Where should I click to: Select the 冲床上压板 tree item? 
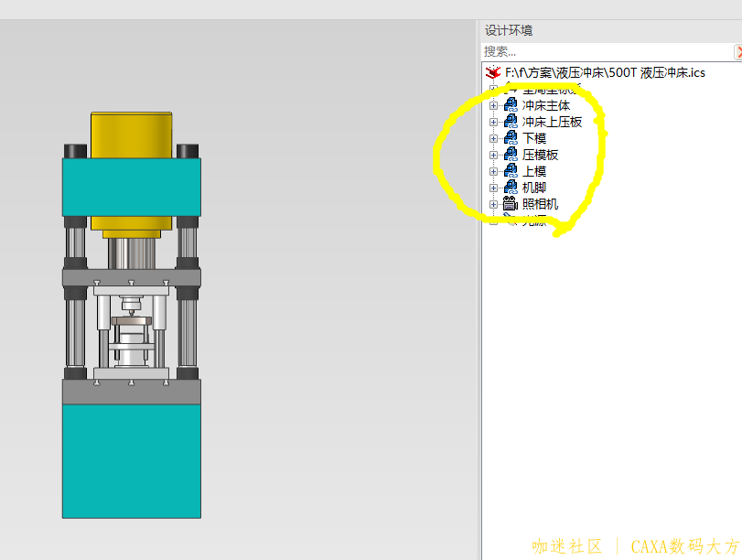pos(552,122)
